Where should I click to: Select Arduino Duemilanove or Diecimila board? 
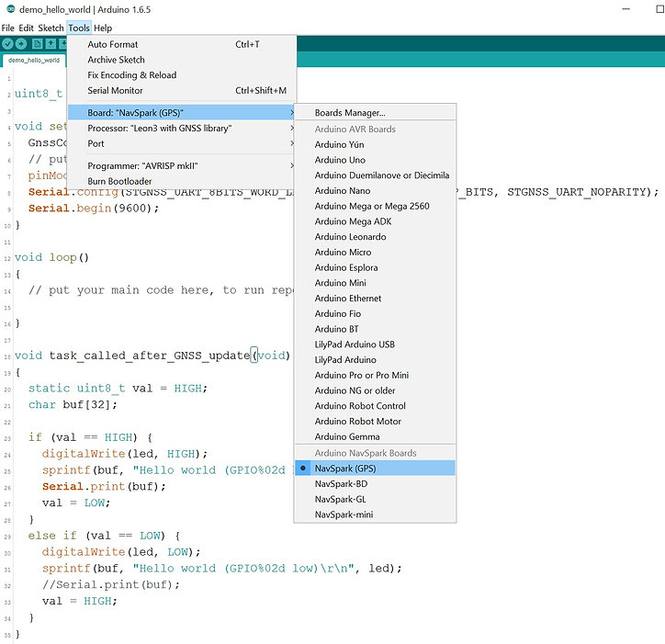point(375,175)
